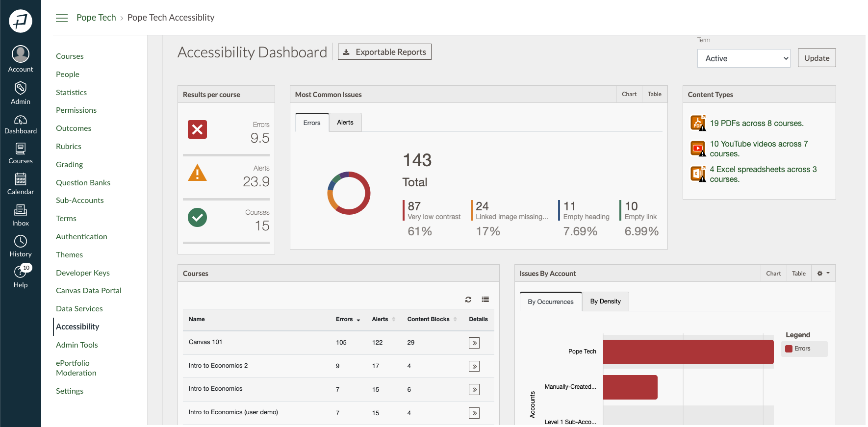Viewport: 868px width, 427px height.
Task: Open the Issues By Account gear dropdown
Action: click(823, 274)
